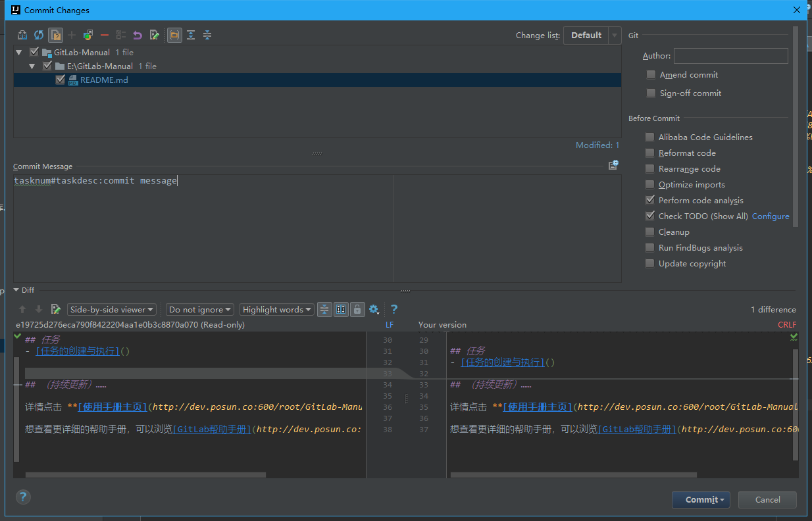Click the Collapse All icon in changes toolbar
The height and width of the screenshot is (521, 812).
207,35
